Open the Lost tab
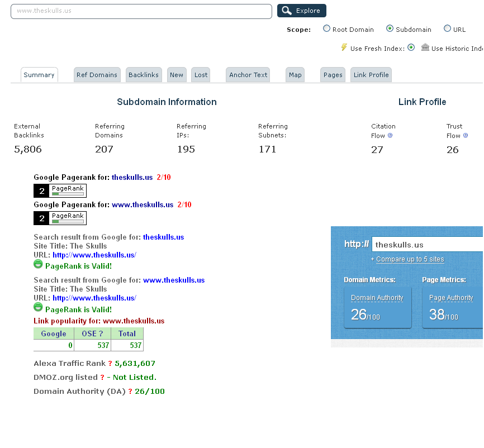Viewport: 484px width, 448px height. point(201,75)
